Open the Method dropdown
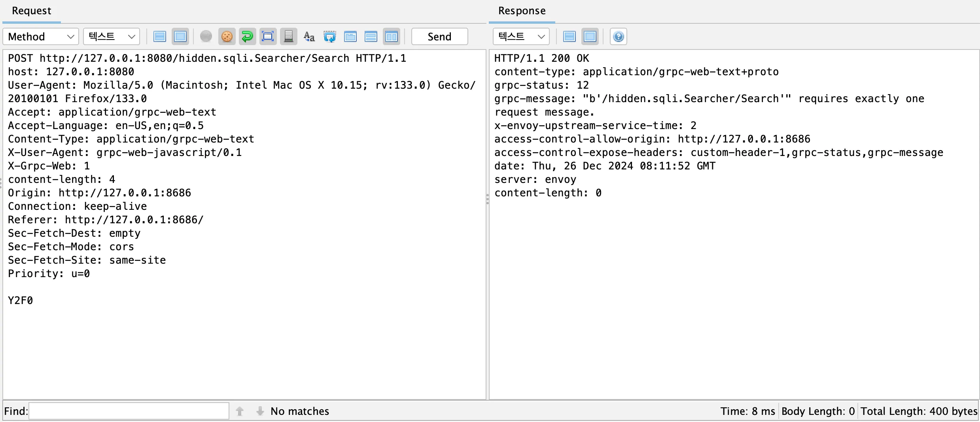 click(40, 36)
